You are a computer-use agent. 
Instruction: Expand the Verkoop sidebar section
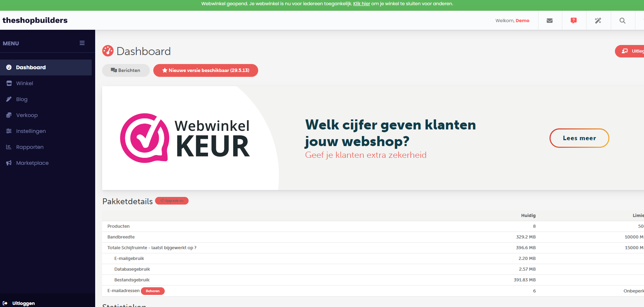pyautogui.click(x=27, y=115)
